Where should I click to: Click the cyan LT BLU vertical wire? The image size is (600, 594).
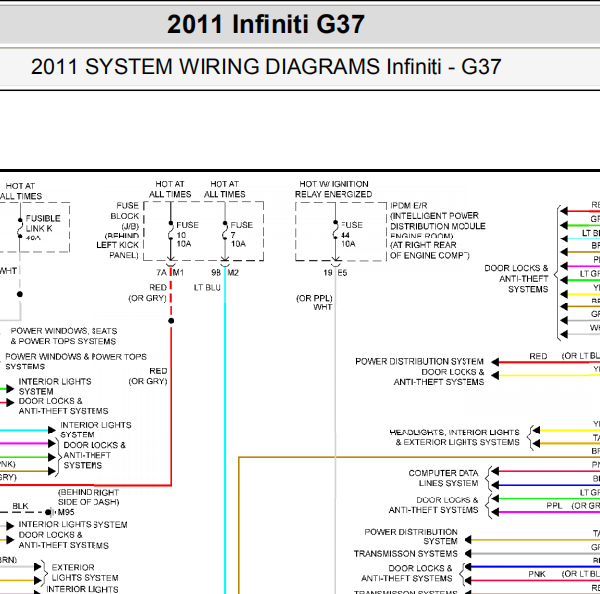[225, 430]
